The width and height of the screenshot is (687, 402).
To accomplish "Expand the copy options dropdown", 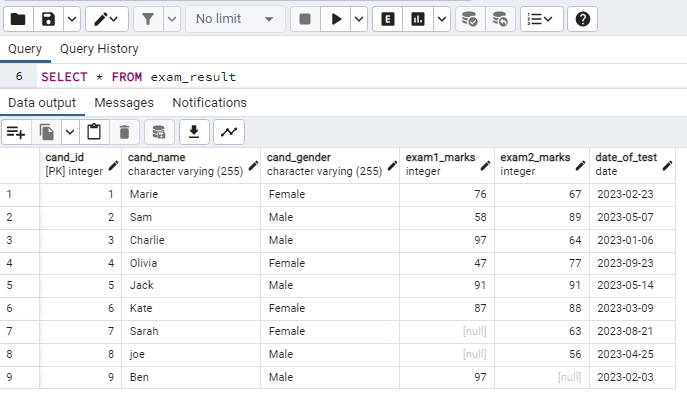I will 70,132.
